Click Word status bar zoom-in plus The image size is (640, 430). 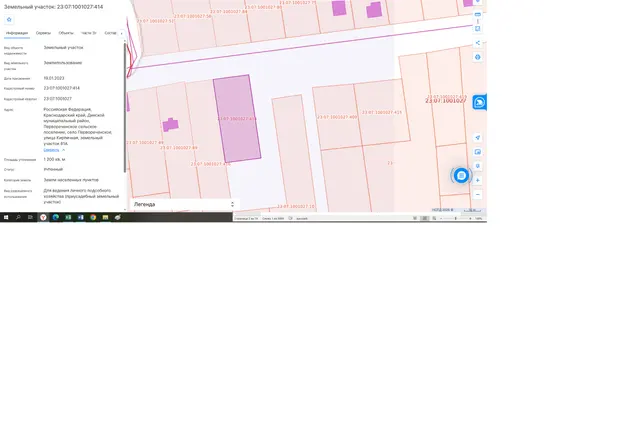coord(470,219)
